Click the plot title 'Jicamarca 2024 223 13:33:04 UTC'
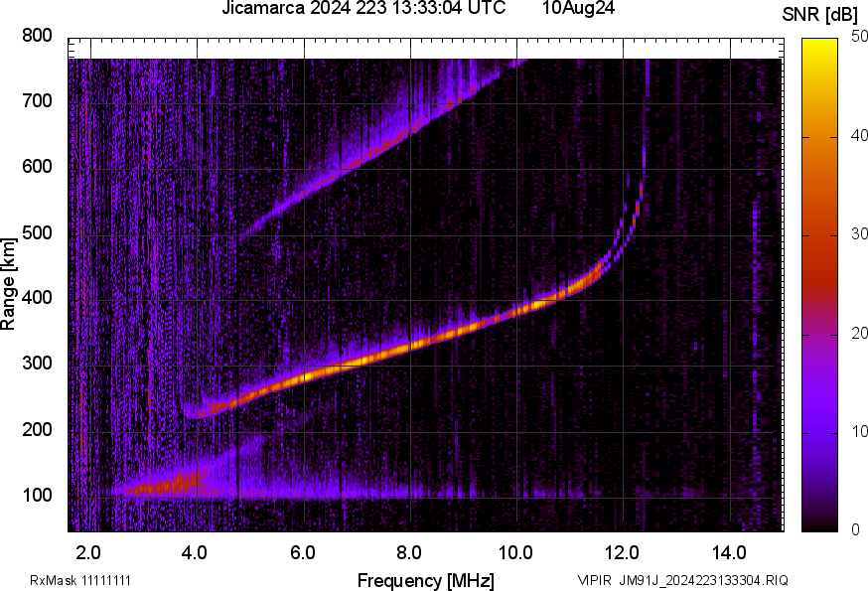868x591 pixels. 363,8
